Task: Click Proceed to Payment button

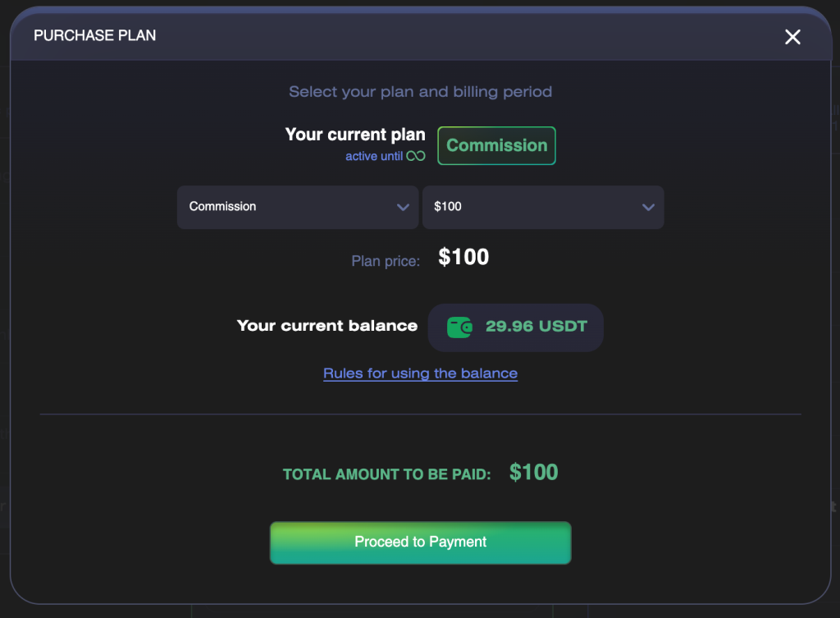Action: (x=421, y=542)
